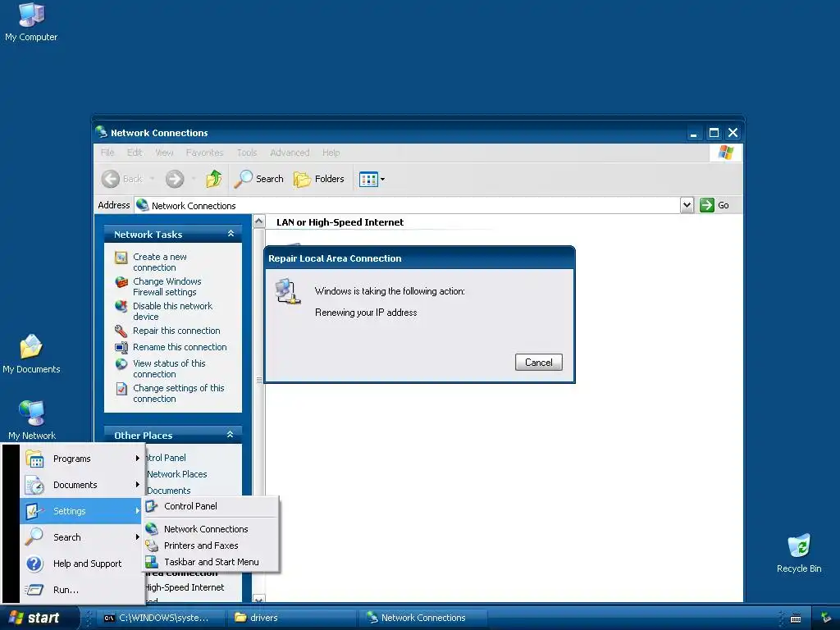Click the Search toolbar button
Viewport: 840px width, 630px height.
[x=259, y=179]
